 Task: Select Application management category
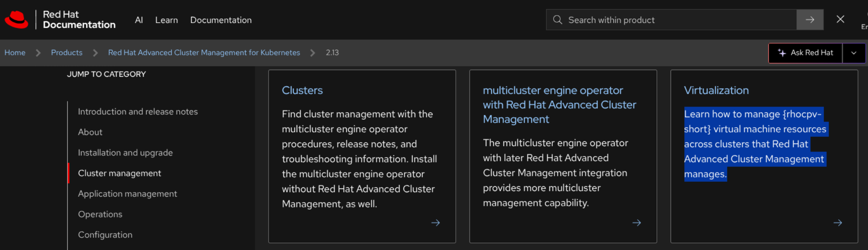tap(127, 194)
